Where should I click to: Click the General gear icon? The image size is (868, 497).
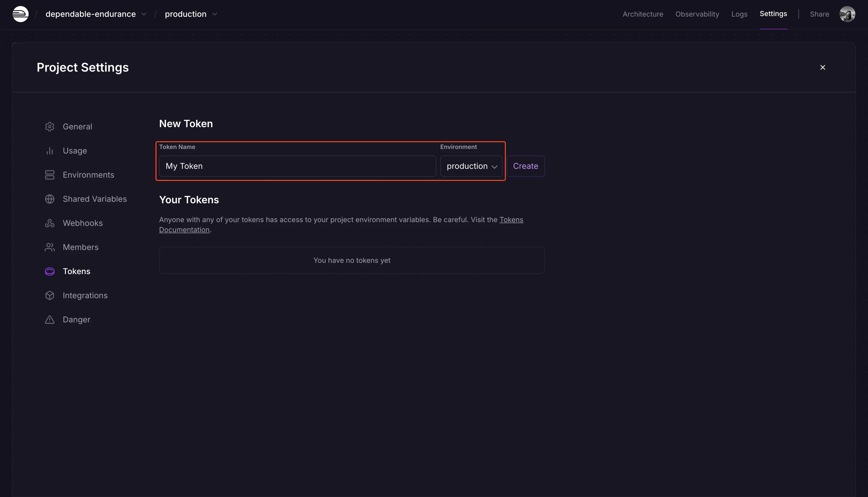coord(50,127)
